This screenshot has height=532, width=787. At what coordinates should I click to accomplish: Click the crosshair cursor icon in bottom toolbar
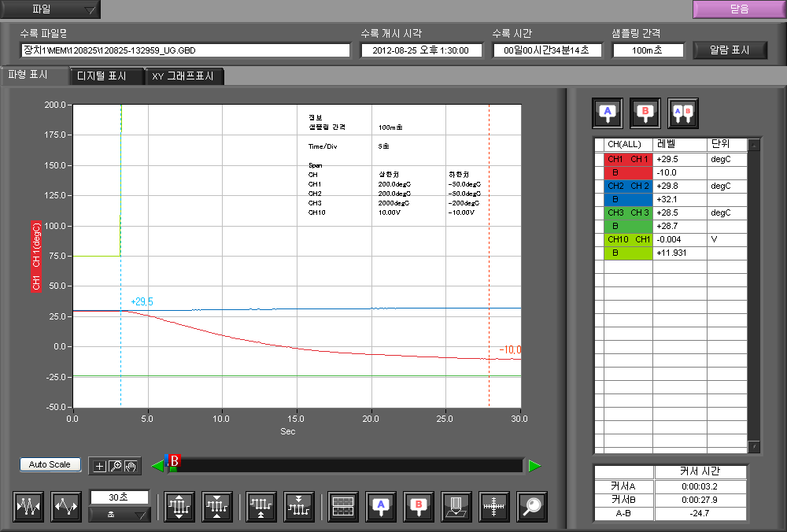pos(494,507)
